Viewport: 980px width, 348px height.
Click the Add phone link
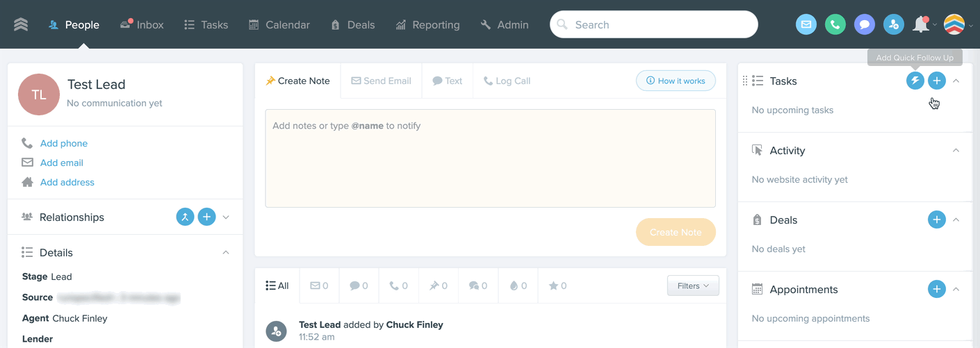(x=64, y=143)
